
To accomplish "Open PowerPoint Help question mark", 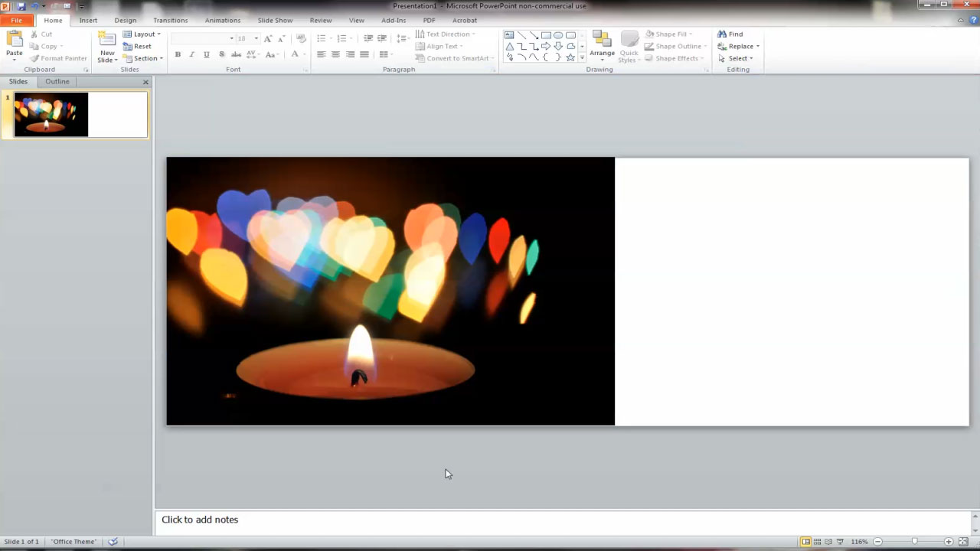I will [x=972, y=21].
